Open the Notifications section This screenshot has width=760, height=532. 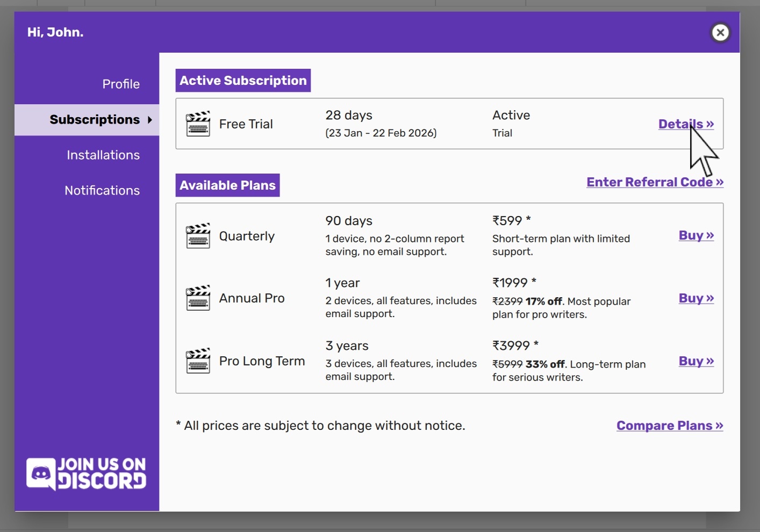[x=102, y=191]
